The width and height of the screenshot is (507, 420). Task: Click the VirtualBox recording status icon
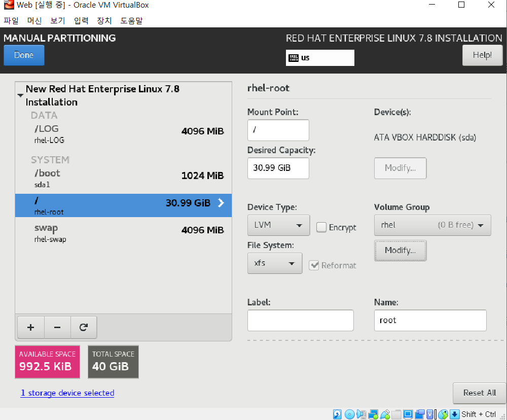pos(420,414)
